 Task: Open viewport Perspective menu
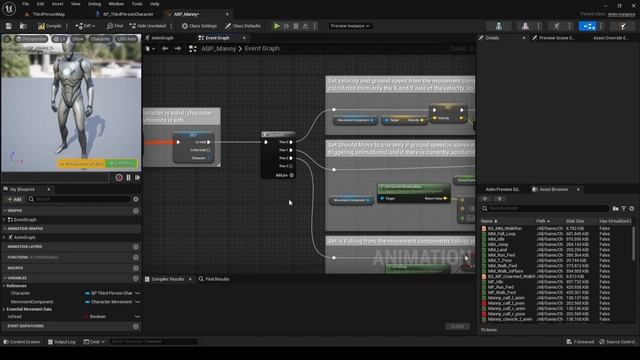[x=31, y=39]
